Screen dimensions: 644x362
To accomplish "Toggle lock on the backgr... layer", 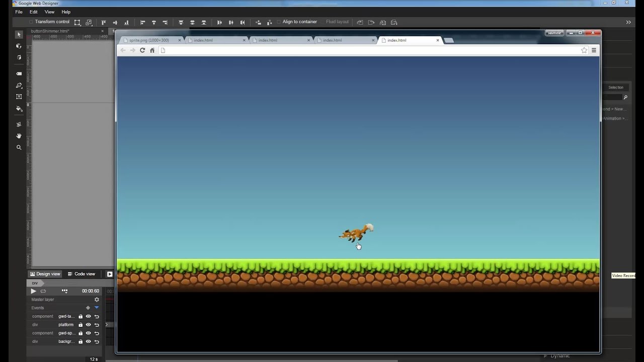I will tap(80, 341).
